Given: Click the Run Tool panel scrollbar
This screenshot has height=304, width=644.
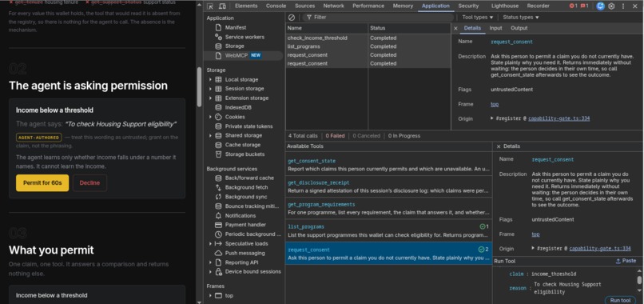Looking at the screenshot, I should coord(639,280).
